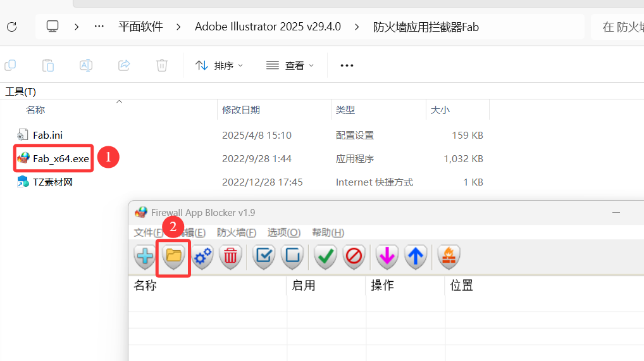Click the 应用程序 type cell
Viewport: 644px width, 361px height.
coord(355,159)
